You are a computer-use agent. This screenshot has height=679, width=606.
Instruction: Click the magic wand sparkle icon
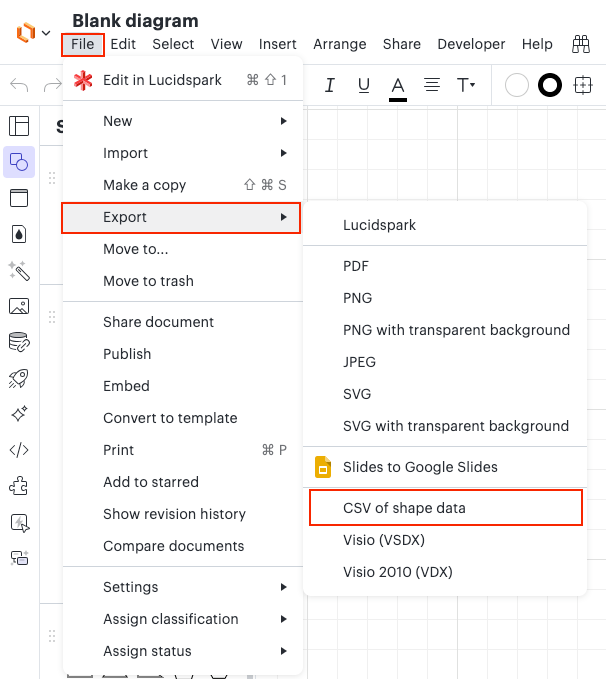tap(19, 271)
